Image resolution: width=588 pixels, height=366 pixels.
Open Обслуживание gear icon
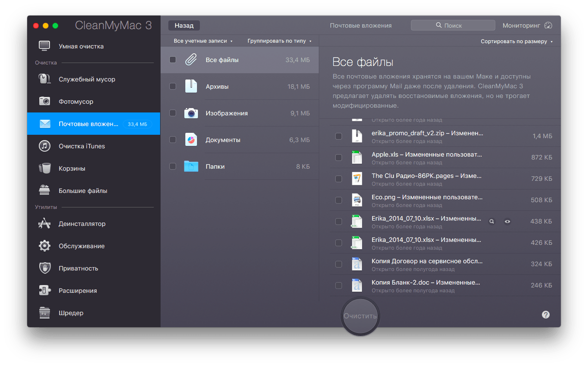[x=45, y=246]
